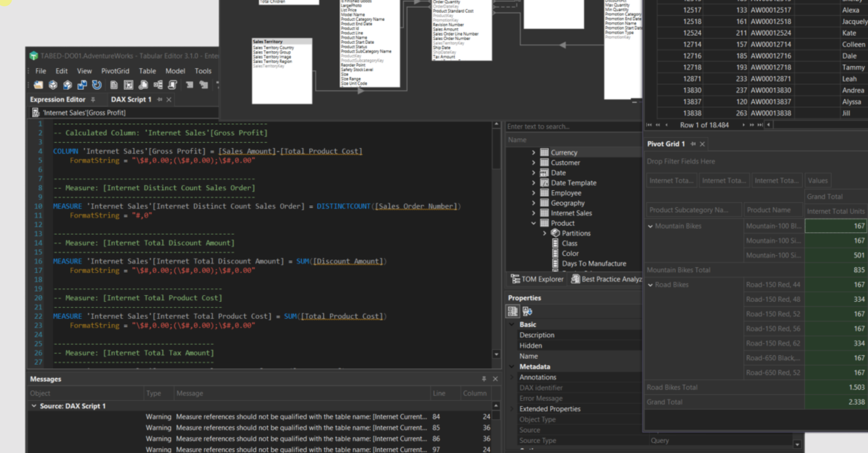Select the Days To Manufacture column
The width and height of the screenshot is (868, 453).
pos(594,263)
